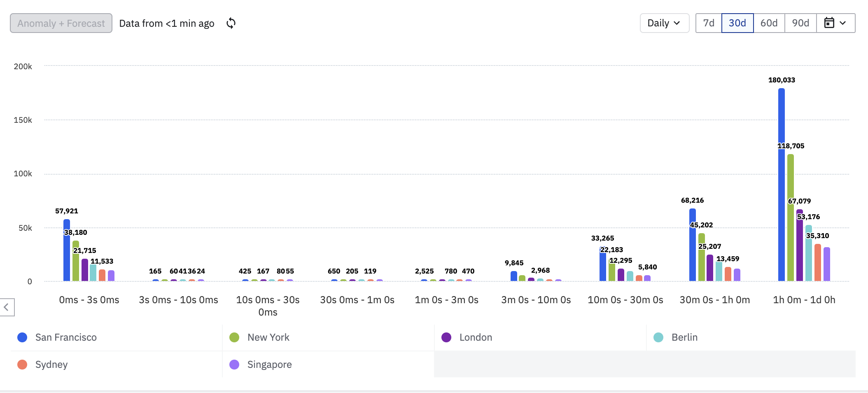Viewport: 868px width, 393px height.
Task: Toggle Sydney series label in legend
Action: tap(51, 365)
